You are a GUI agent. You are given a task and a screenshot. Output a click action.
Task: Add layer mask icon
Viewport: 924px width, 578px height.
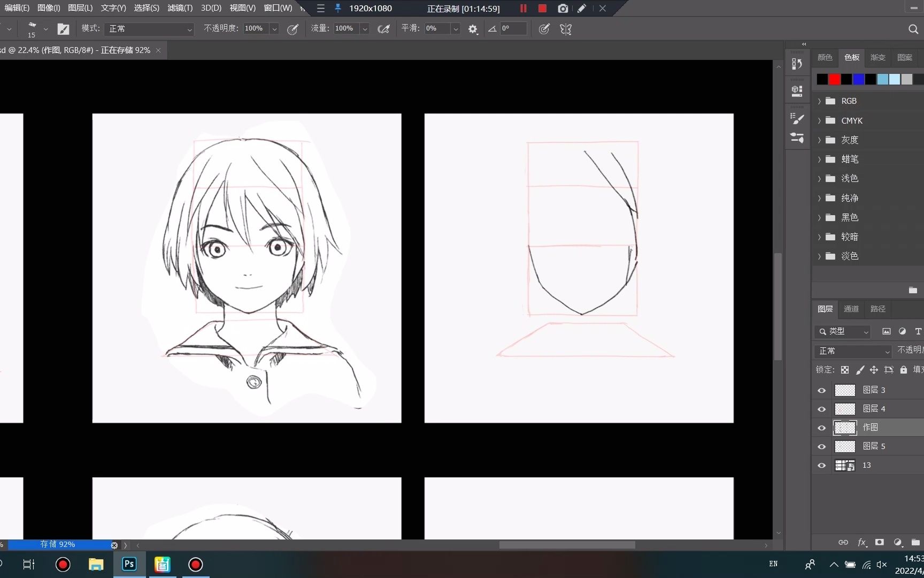point(880,542)
